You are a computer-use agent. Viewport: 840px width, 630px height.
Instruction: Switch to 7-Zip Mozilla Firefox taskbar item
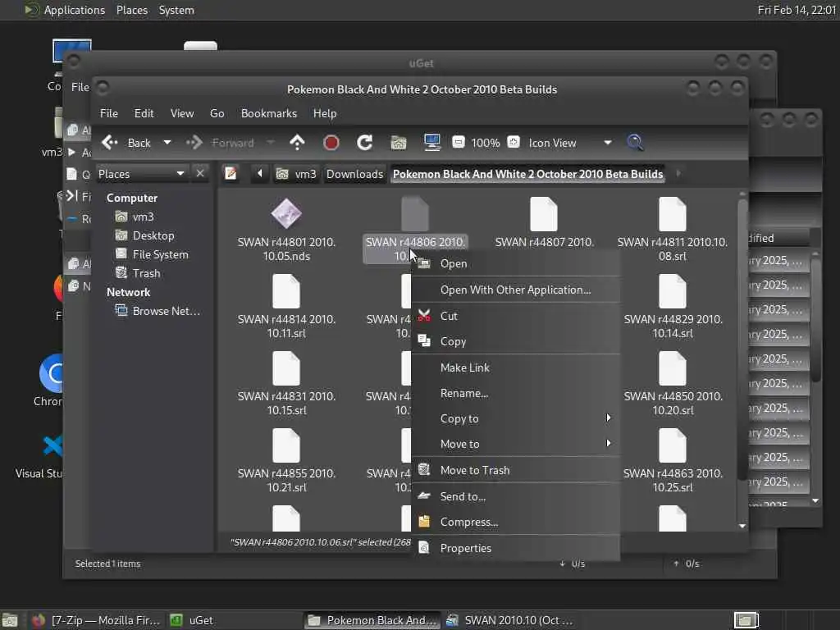click(x=97, y=620)
